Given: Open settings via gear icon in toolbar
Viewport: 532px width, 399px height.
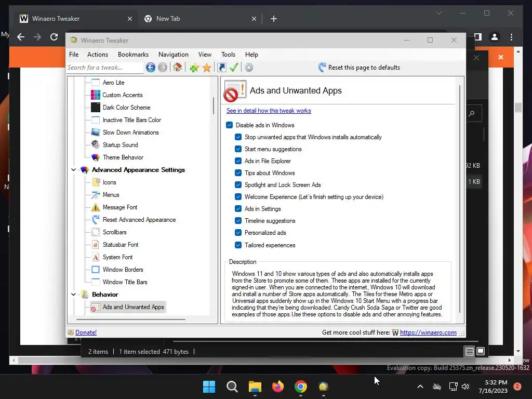Looking at the screenshot, I should [249, 68].
